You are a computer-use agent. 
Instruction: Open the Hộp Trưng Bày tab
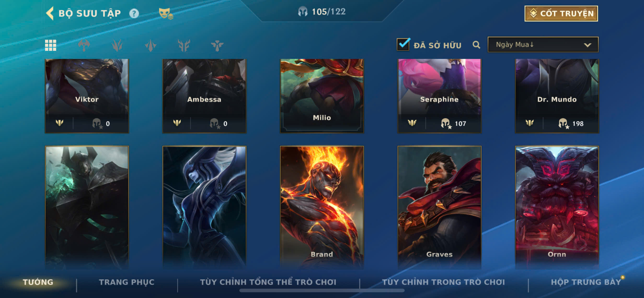(586, 282)
